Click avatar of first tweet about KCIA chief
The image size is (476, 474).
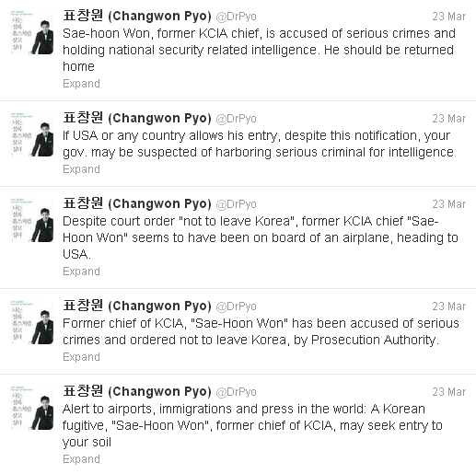tap(32, 33)
